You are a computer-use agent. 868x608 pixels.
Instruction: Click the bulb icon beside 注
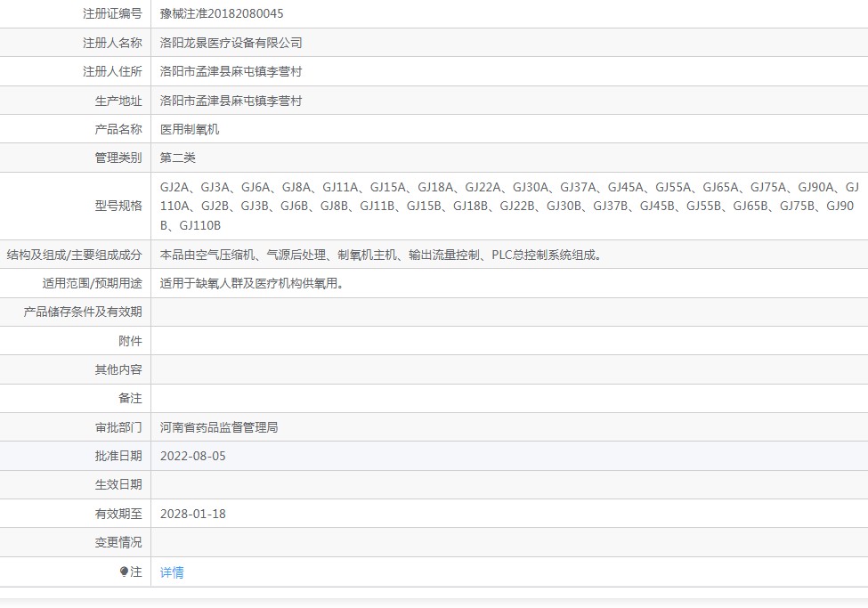point(124,572)
